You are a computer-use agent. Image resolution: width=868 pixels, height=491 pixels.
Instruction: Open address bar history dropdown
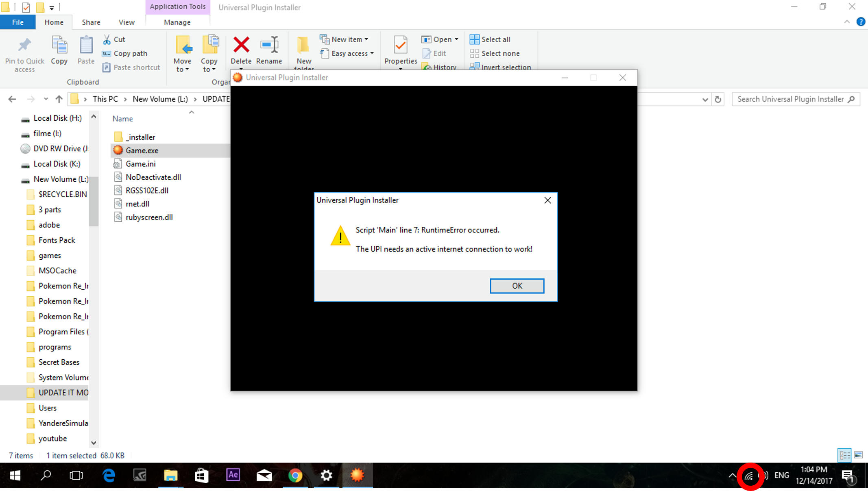pyautogui.click(x=705, y=99)
